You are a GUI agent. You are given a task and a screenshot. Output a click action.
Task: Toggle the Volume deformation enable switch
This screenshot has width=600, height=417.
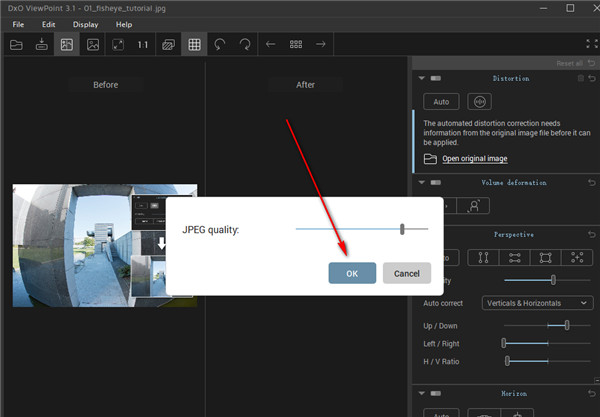coord(436,183)
